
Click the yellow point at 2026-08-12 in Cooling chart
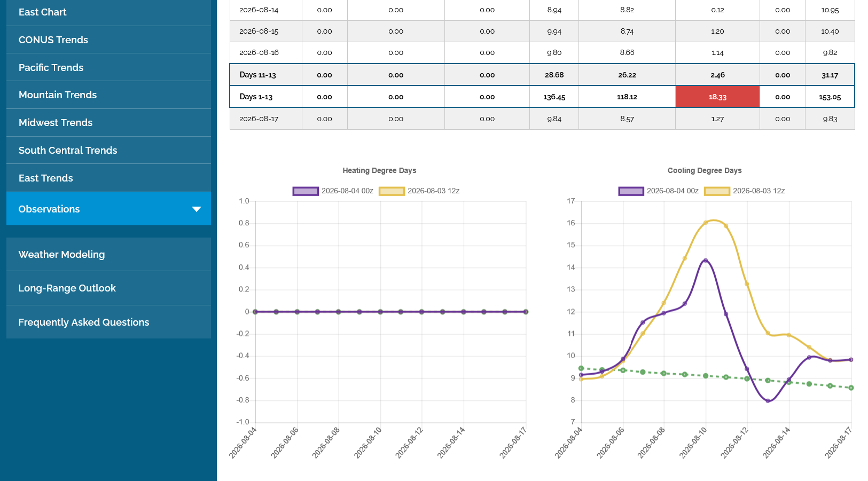pos(747,284)
